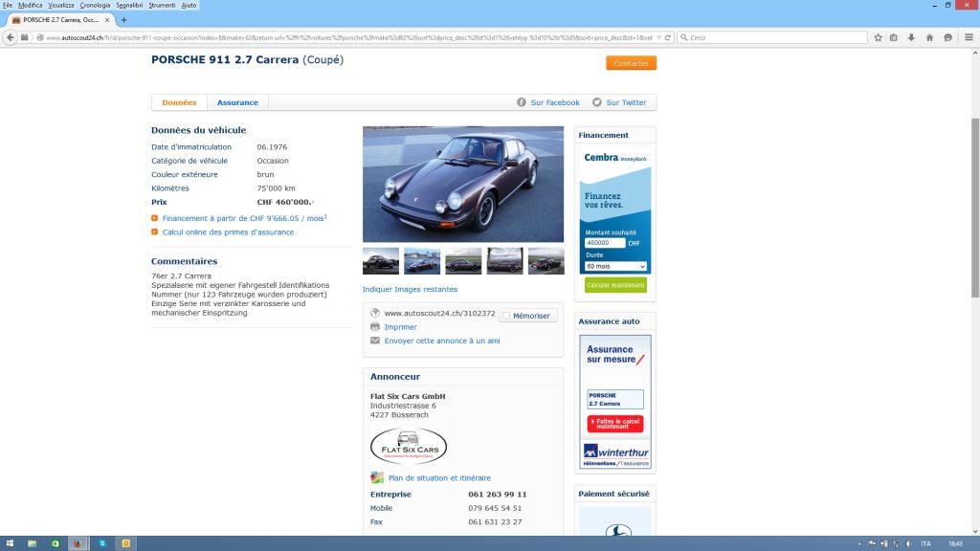Go to the Firefox home page icon
Screen dimensions: 980x551
point(929,37)
